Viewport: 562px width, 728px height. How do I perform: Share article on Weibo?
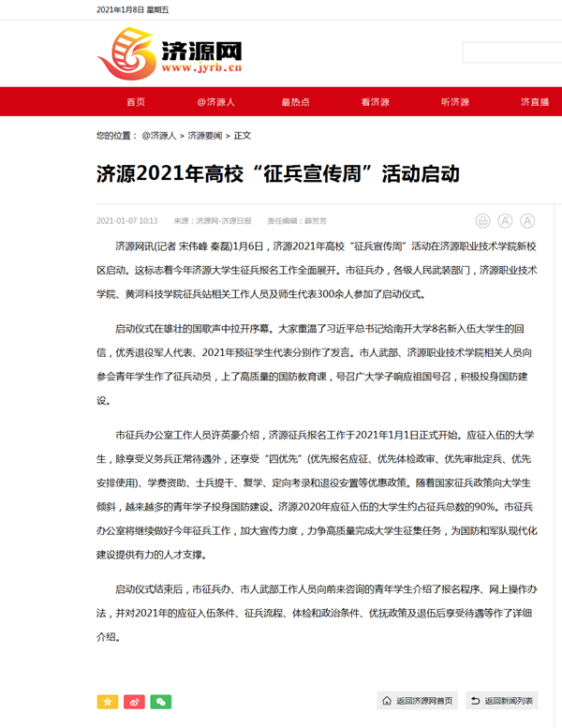click(135, 701)
